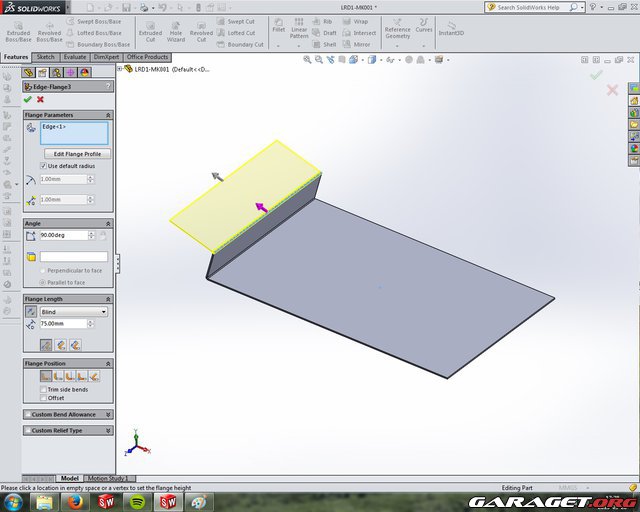This screenshot has width=640, height=512.
Task: Choose the first Flange Position icon
Action: 46,376
